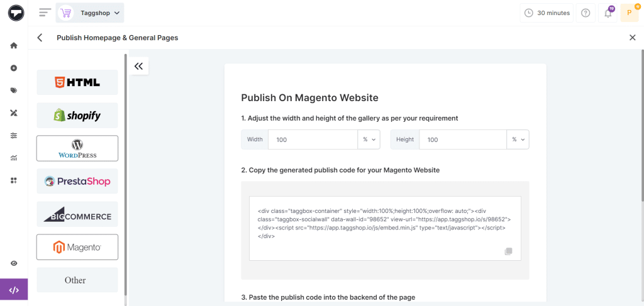Click the Width input field
Screen dimensions: 644x306
point(313,139)
